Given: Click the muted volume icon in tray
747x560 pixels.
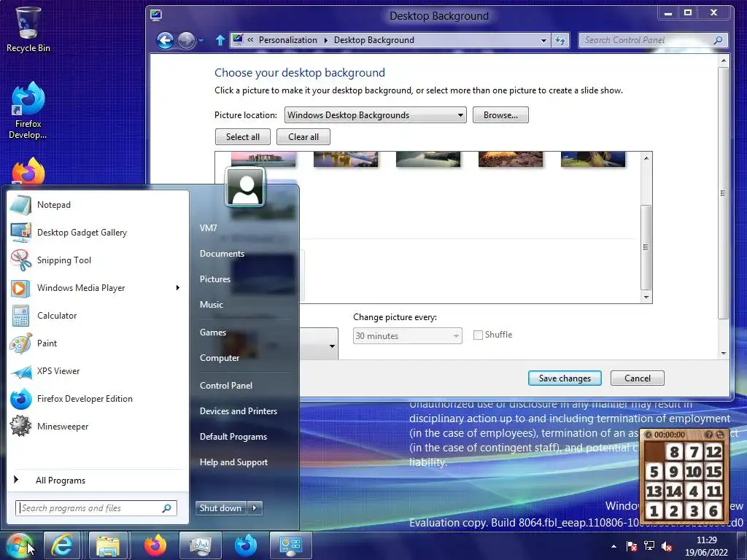Looking at the screenshot, I should pyautogui.click(x=667, y=546).
